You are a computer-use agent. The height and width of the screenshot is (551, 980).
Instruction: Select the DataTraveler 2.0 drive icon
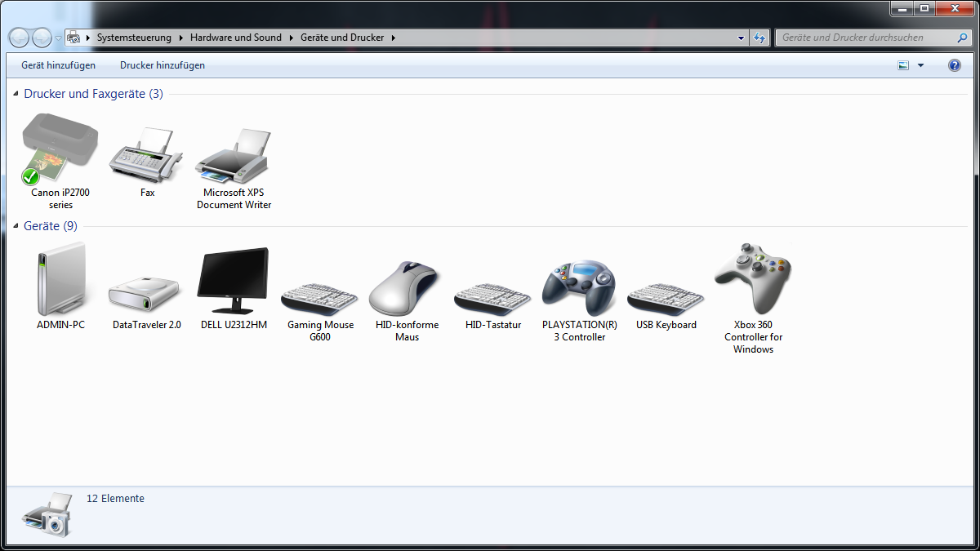coord(145,294)
